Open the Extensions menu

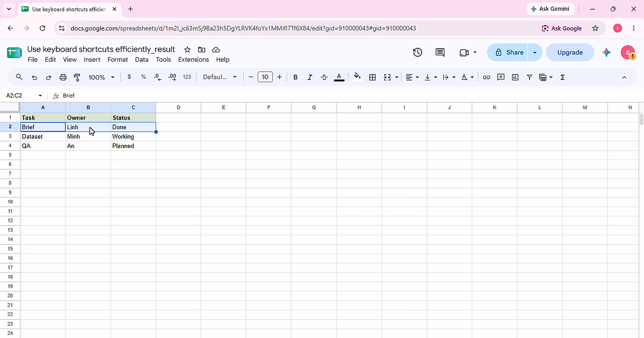tap(193, 60)
